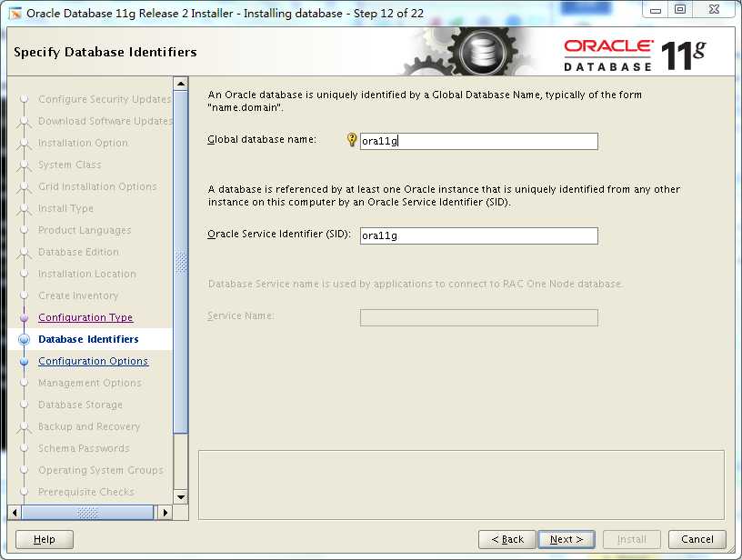Viewport: 742px width, 560px height.
Task: Click the Database Edition step
Action: click(78, 252)
